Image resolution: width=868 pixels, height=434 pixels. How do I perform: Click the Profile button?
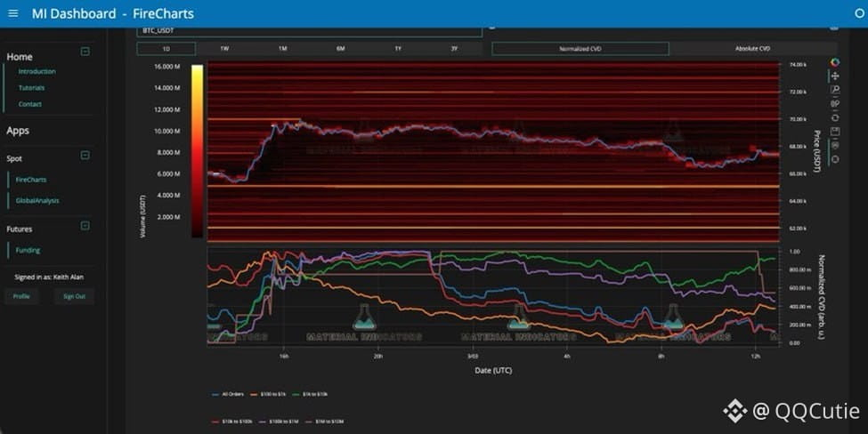tap(21, 296)
